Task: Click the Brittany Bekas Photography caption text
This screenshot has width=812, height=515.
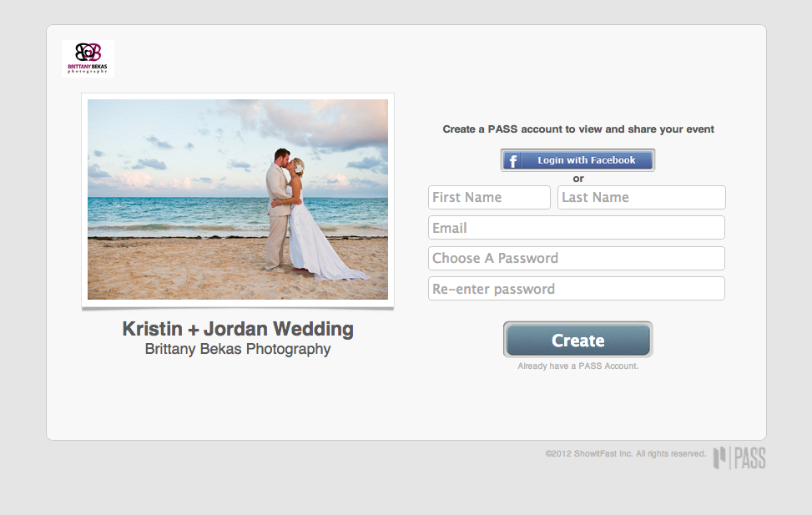Action: (238, 350)
